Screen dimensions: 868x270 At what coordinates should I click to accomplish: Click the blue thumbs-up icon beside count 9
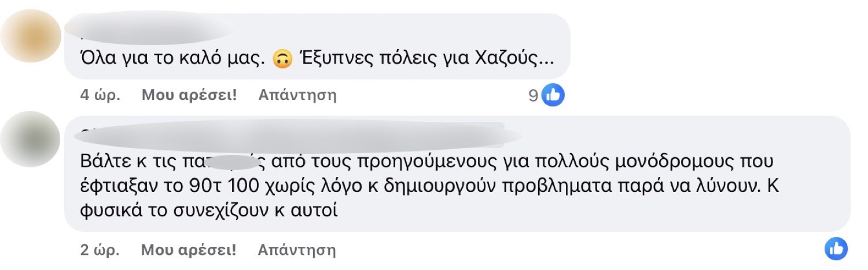pos(553,95)
